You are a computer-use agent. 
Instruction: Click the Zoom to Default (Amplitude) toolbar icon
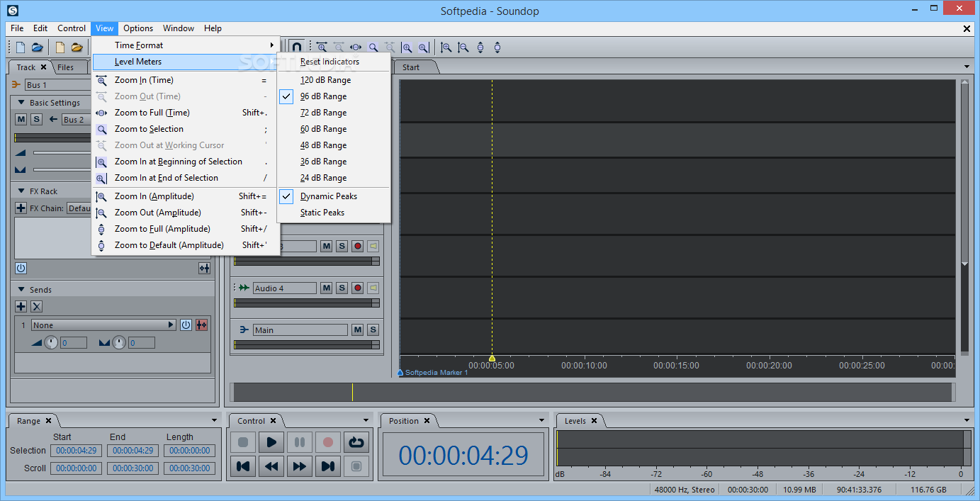pyautogui.click(x=497, y=47)
